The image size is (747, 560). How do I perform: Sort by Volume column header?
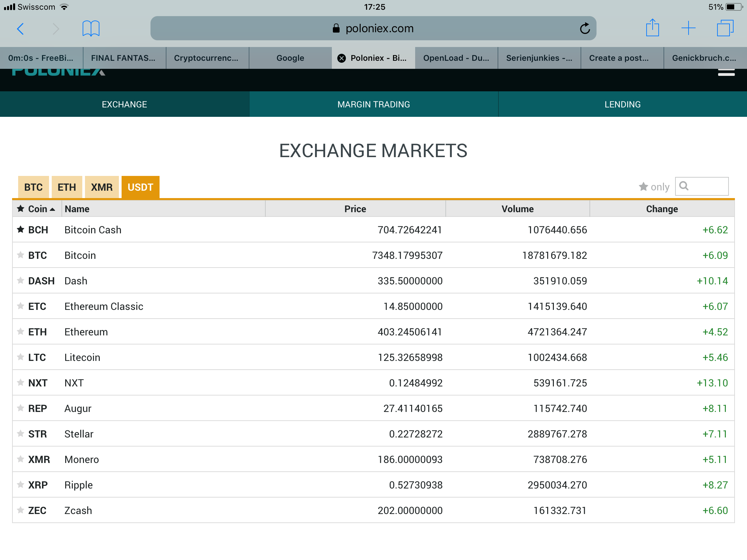517,209
